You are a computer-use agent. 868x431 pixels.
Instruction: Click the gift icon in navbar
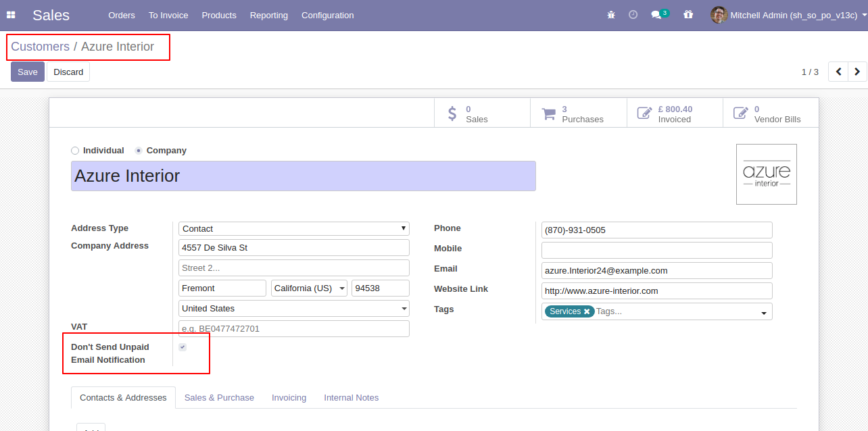click(688, 15)
